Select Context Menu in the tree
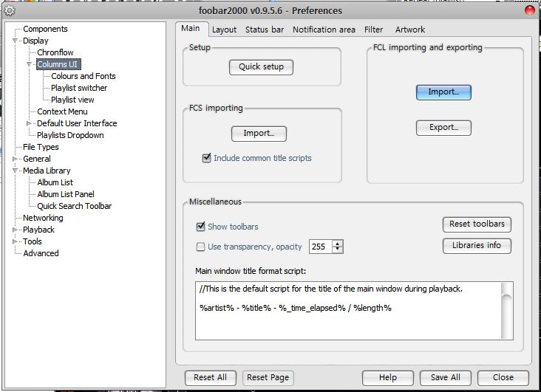 click(62, 111)
